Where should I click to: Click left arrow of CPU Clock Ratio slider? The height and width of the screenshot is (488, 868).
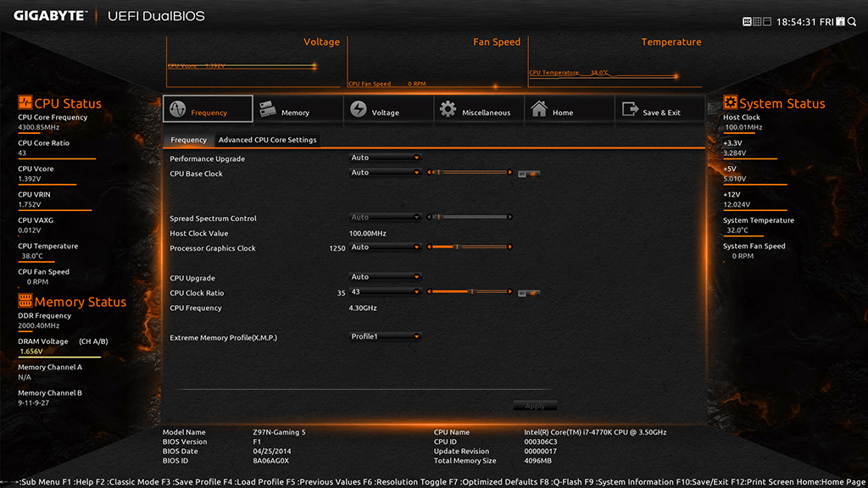click(x=429, y=291)
